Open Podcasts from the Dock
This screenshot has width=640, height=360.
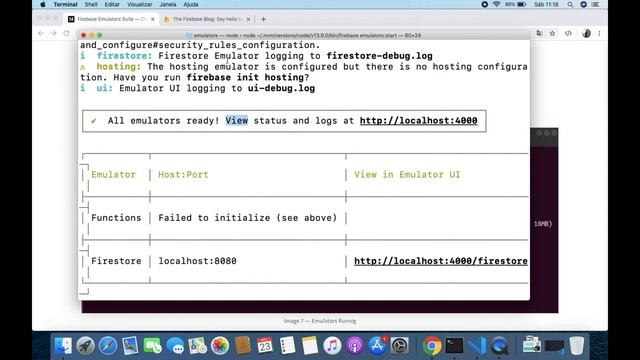355,346
